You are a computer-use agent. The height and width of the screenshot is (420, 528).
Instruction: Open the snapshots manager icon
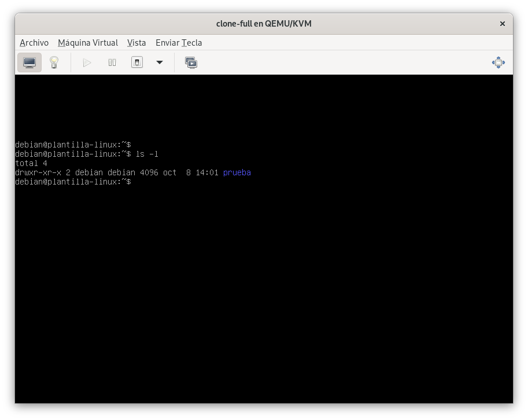coord(191,62)
